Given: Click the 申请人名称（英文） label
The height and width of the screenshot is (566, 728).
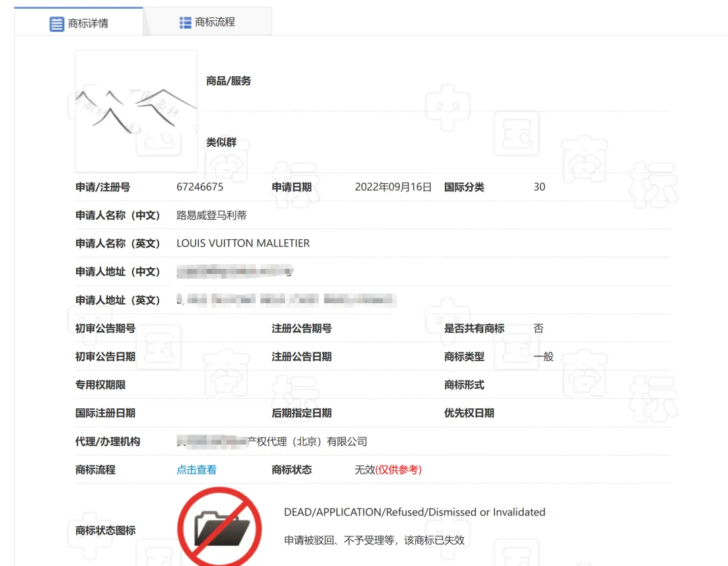Looking at the screenshot, I should click(x=117, y=243).
